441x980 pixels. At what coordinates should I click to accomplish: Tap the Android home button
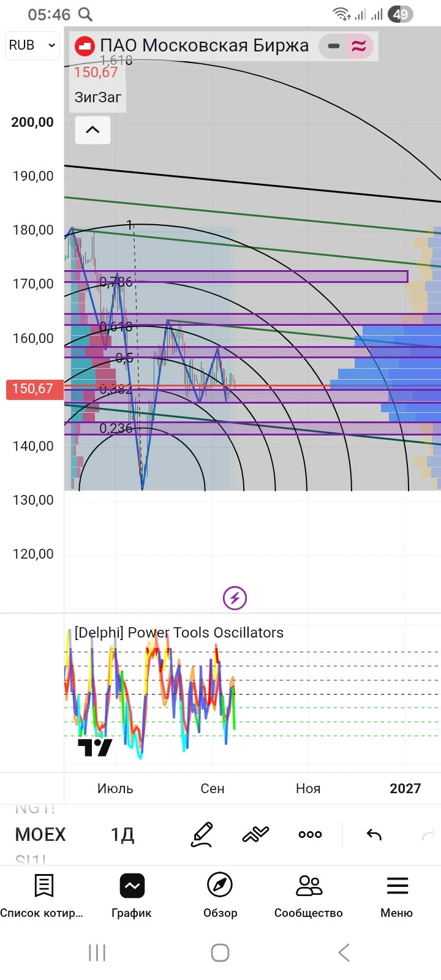tap(220, 952)
